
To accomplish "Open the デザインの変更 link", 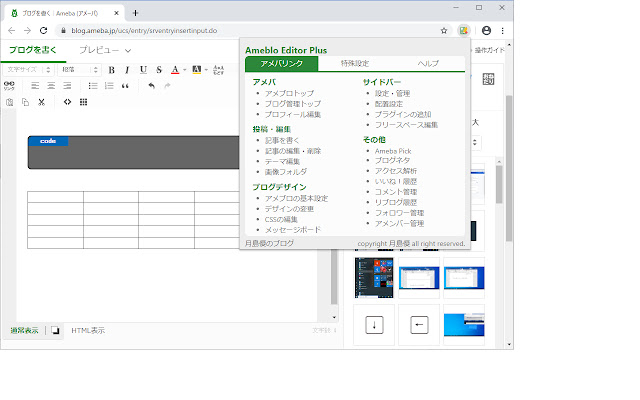I will [x=289, y=209].
